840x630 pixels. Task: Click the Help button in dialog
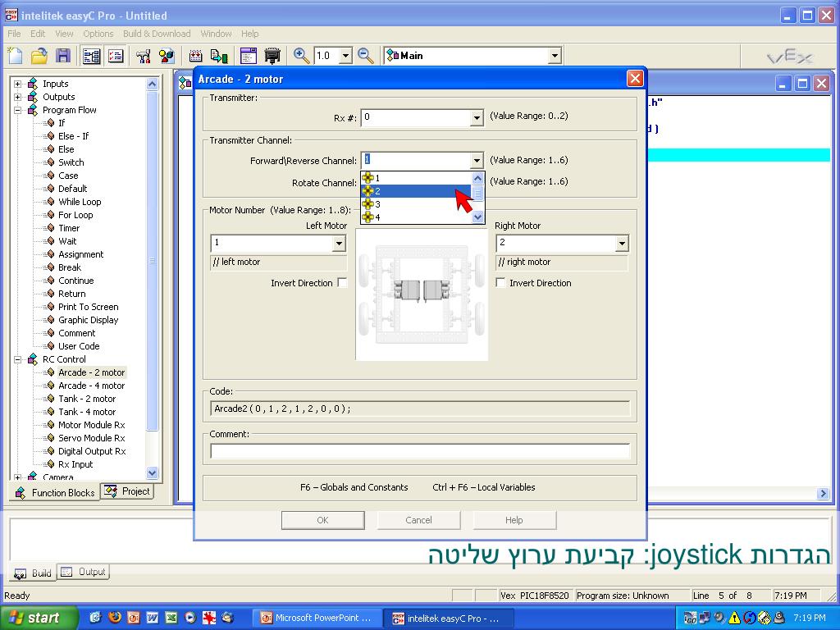click(x=514, y=520)
